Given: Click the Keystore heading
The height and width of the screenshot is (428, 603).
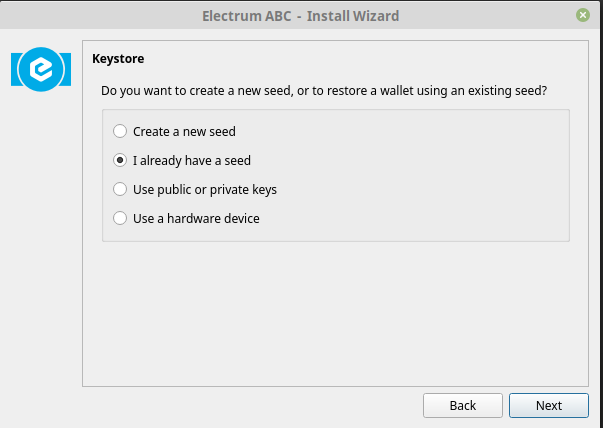Looking at the screenshot, I should [118, 58].
